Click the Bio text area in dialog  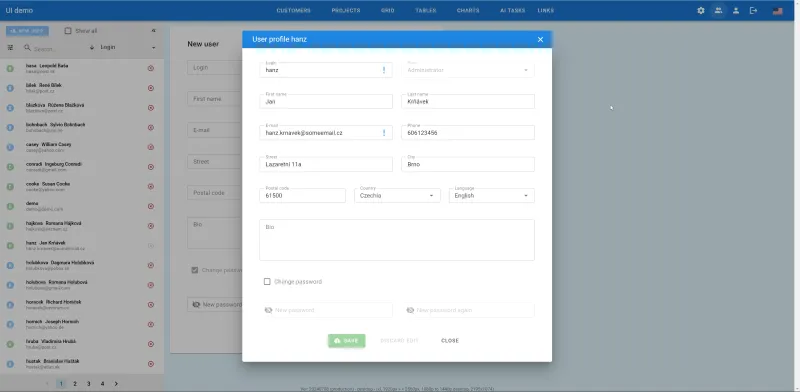(x=397, y=240)
